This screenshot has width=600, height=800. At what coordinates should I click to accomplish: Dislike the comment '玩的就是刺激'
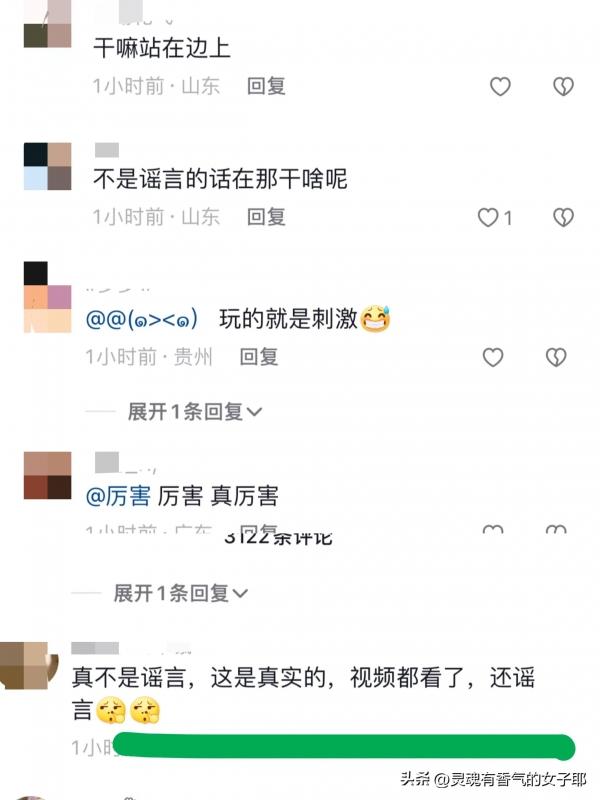point(556,357)
